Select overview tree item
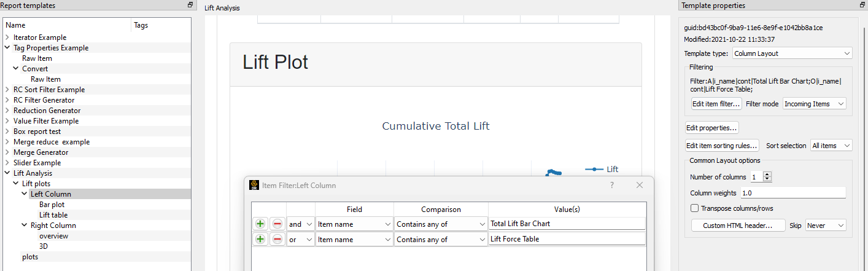The image size is (868, 271). click(54, 236)
